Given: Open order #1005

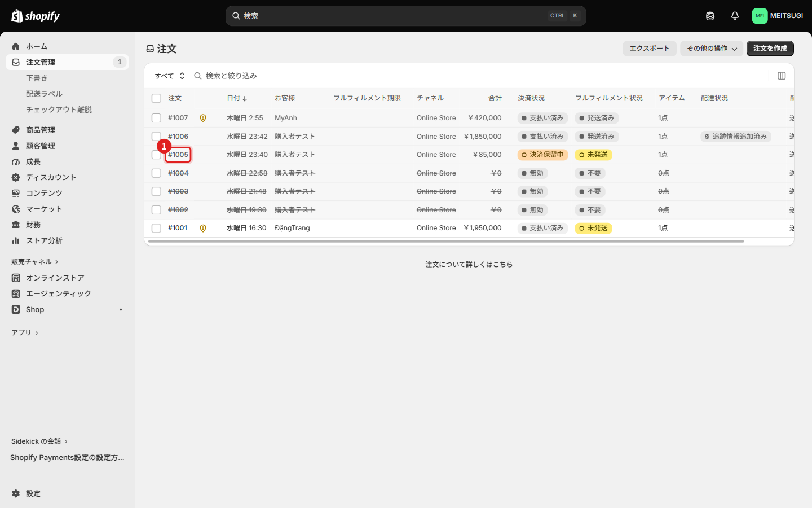Looking at the screenshot, I should tap(178, 155).
